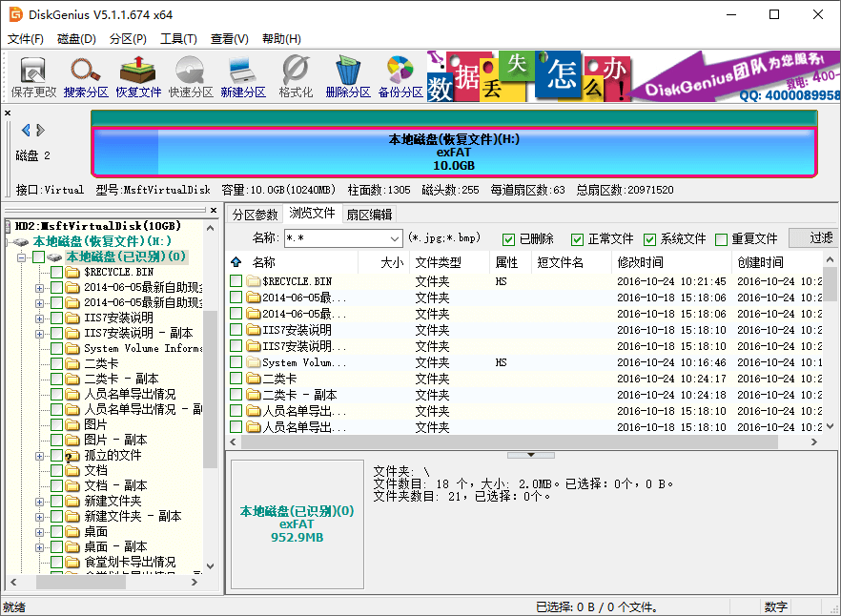Click the 过滤 (filter) button
841x616 pixels.
click(x=813, y=237)
